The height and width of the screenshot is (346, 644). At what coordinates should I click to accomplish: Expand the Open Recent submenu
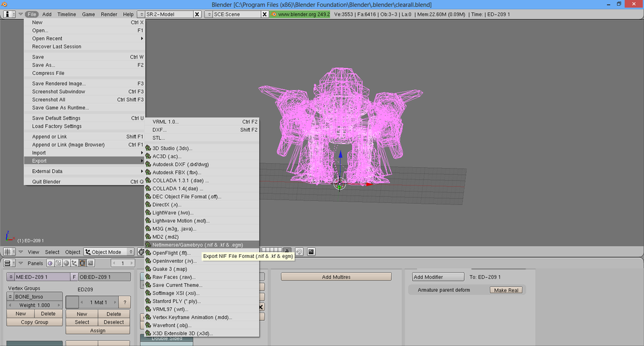[84, 38]
